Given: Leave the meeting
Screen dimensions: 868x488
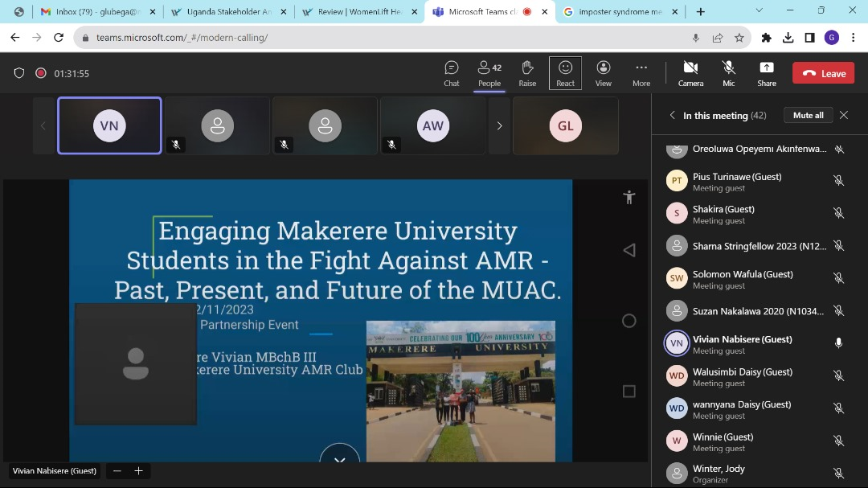Looking at the screenshot, I should [823, 73].
